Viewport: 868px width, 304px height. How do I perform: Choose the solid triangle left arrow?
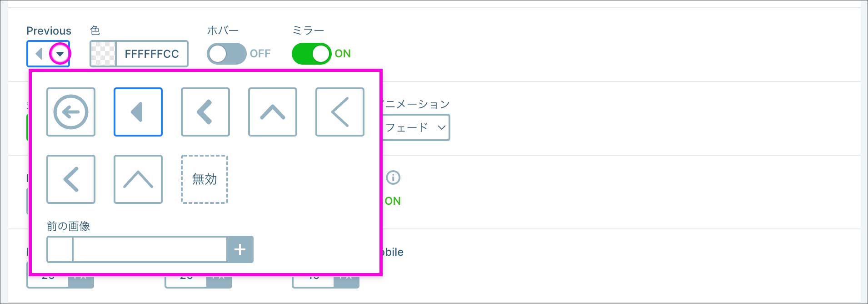(138, 112)
